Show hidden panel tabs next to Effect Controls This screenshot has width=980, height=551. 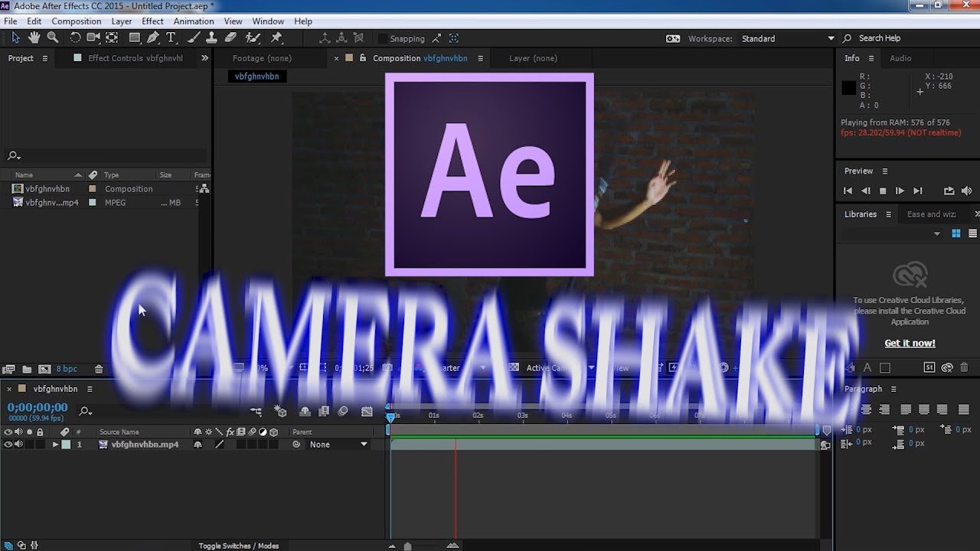tap(204, 58)
